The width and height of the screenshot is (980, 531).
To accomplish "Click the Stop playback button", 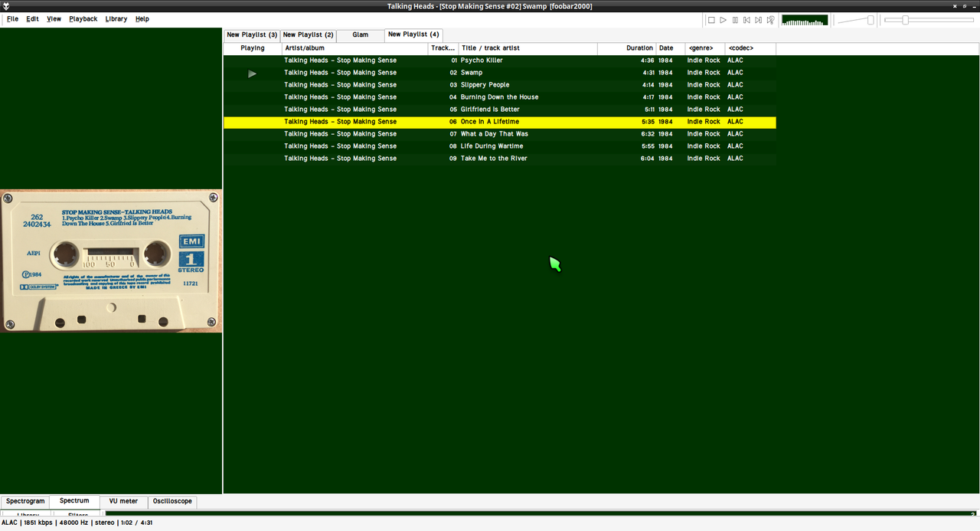I will pyautogui.click(x=711, y=20).
